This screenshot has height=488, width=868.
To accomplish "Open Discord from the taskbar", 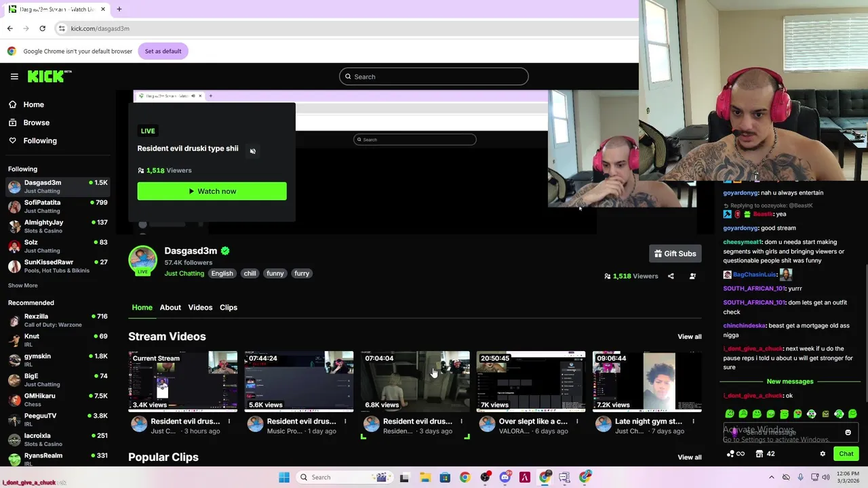I will pos(505,477).
